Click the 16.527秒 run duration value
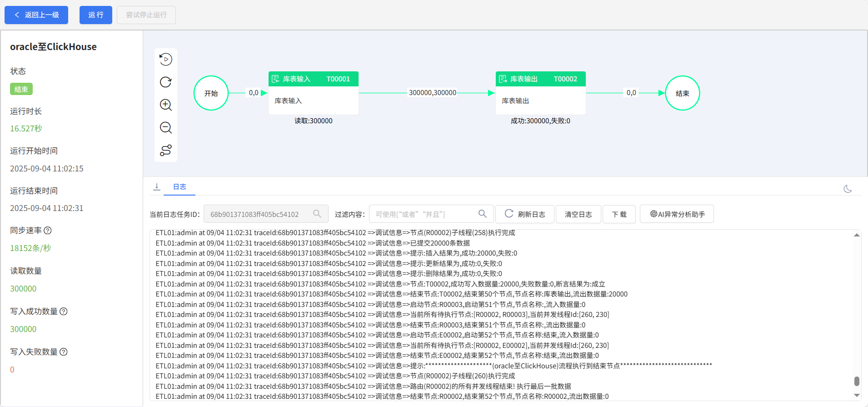The width and height of the screenshot is (868, 407). [26, 129]
